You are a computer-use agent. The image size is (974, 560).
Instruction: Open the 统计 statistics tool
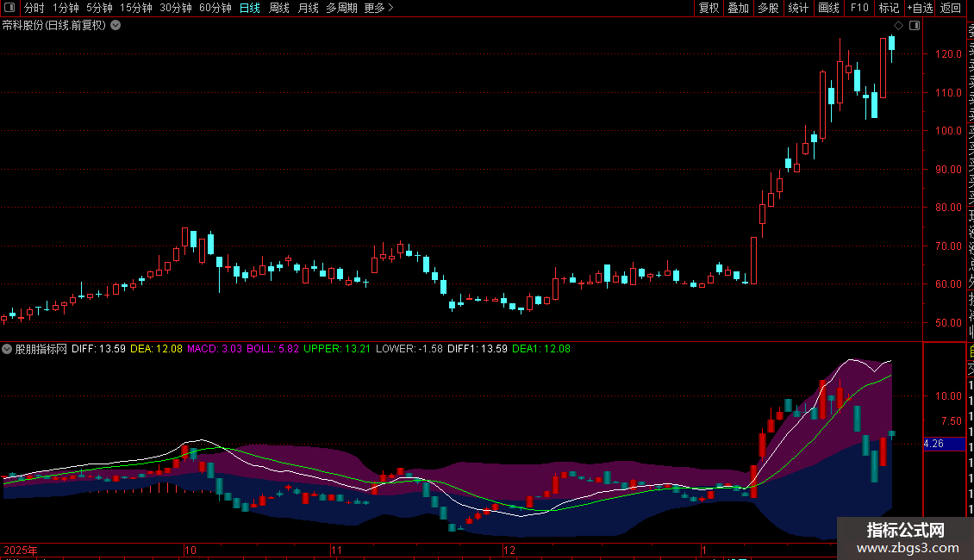[x=798, y=8]
